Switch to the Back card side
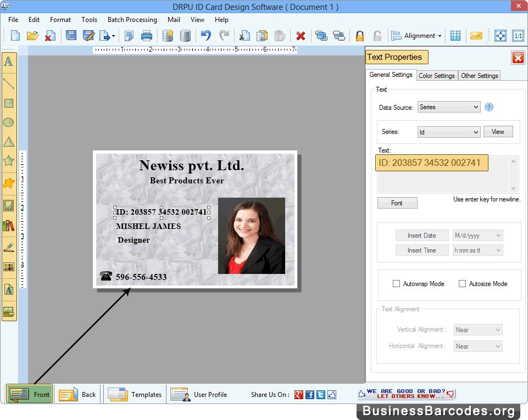Viewport: 528px width, 420px height. point(78,394)
